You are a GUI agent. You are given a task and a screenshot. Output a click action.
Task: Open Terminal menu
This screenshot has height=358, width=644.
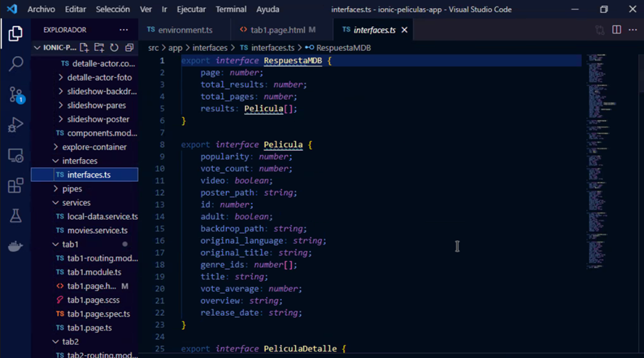point(231,9)
